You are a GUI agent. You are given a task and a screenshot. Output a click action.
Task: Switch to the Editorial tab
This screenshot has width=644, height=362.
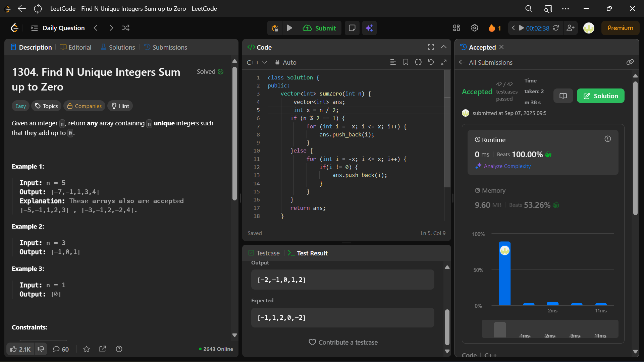tap(76, 47)
